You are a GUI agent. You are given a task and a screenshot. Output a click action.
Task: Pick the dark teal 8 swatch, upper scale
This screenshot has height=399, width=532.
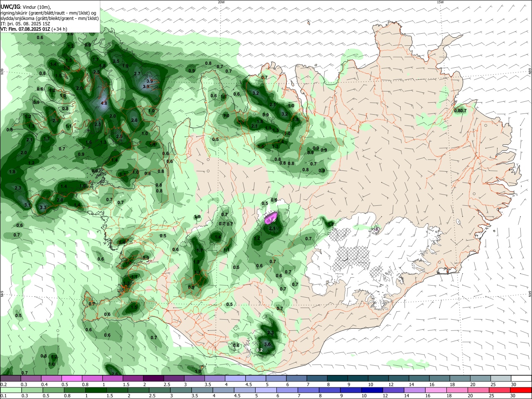tap(337, 378)
